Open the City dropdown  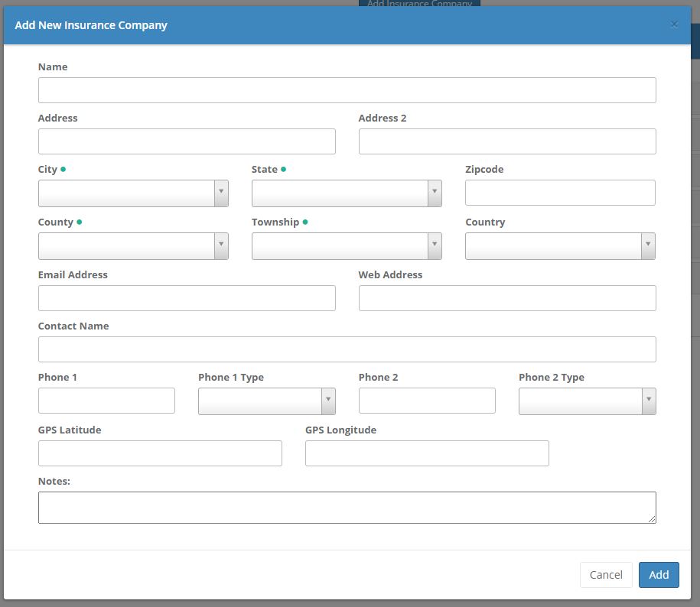click(133, 193)
